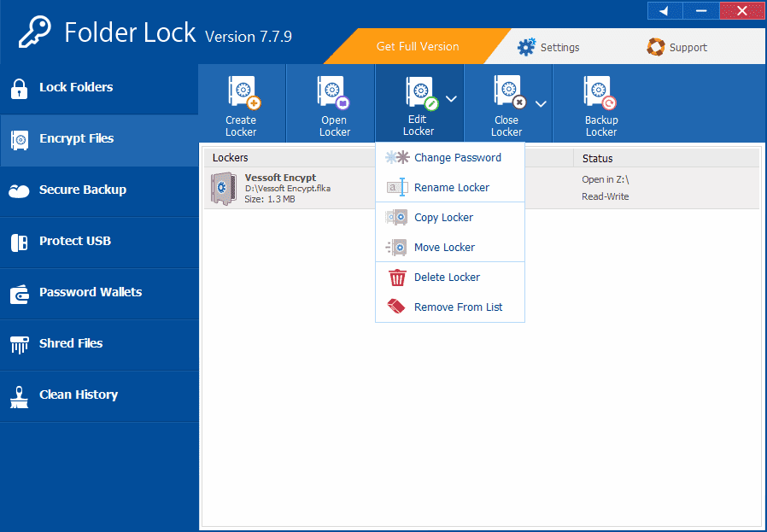
Task: Click the Copy Locker safe icon
Action: coord(396,217)
